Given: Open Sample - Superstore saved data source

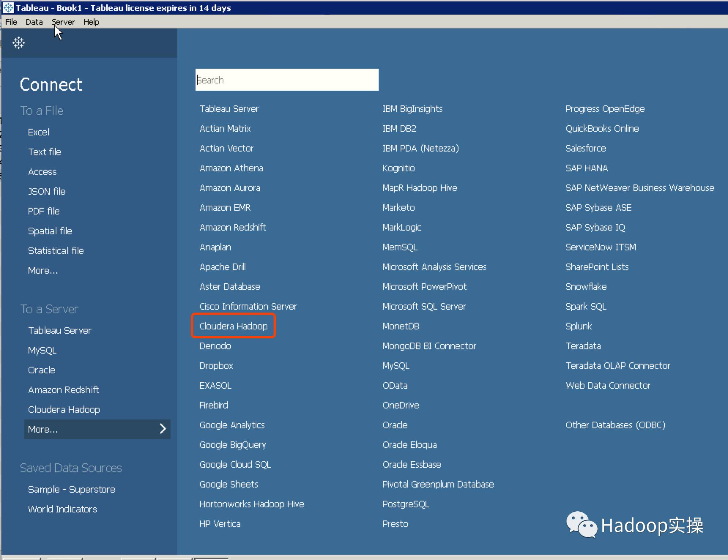Looking at the screenshot, I should 72,489.
